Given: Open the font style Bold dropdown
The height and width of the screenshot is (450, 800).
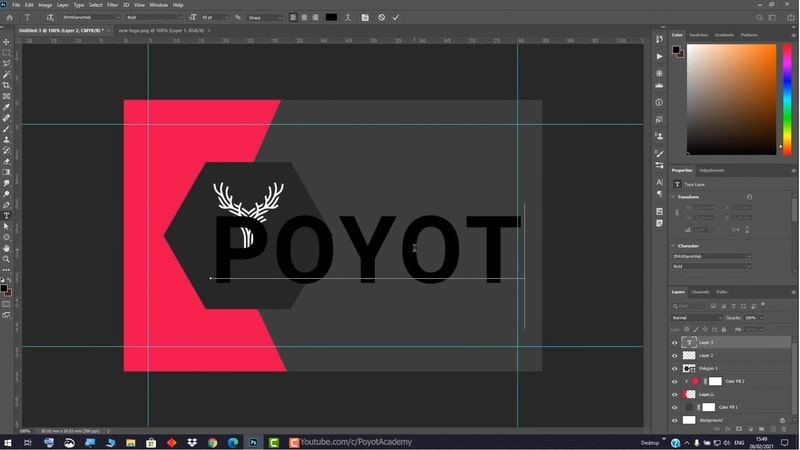Looking at the screenshot, I should click(x=153, y=17).
